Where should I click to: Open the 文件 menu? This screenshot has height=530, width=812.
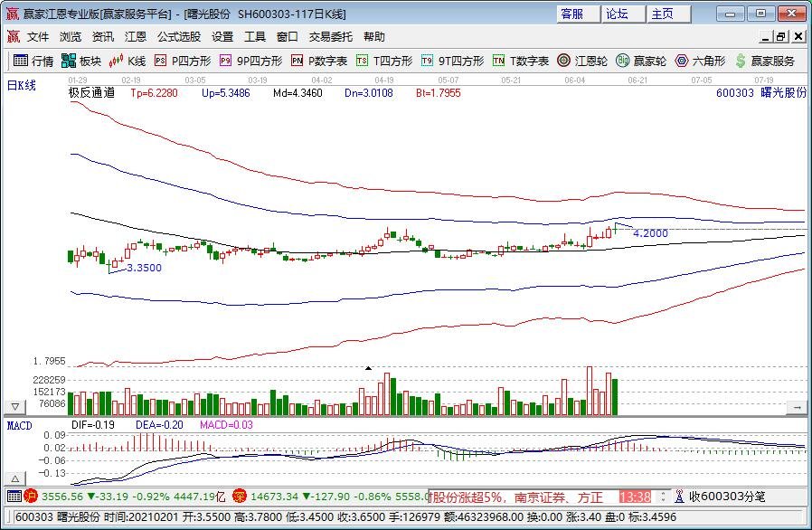coord(38,37)
